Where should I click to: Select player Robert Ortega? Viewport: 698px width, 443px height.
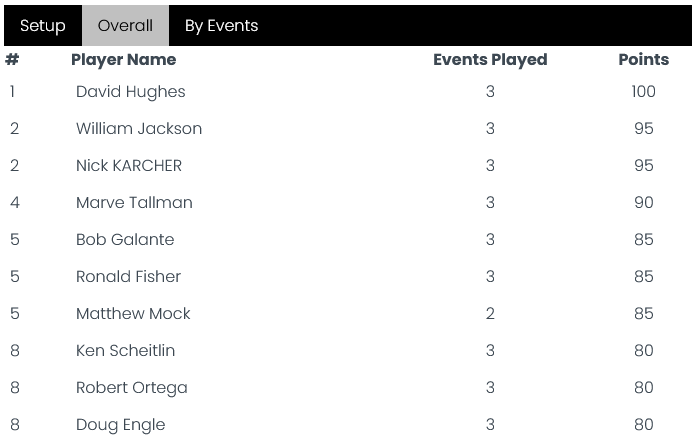[132, 388]
